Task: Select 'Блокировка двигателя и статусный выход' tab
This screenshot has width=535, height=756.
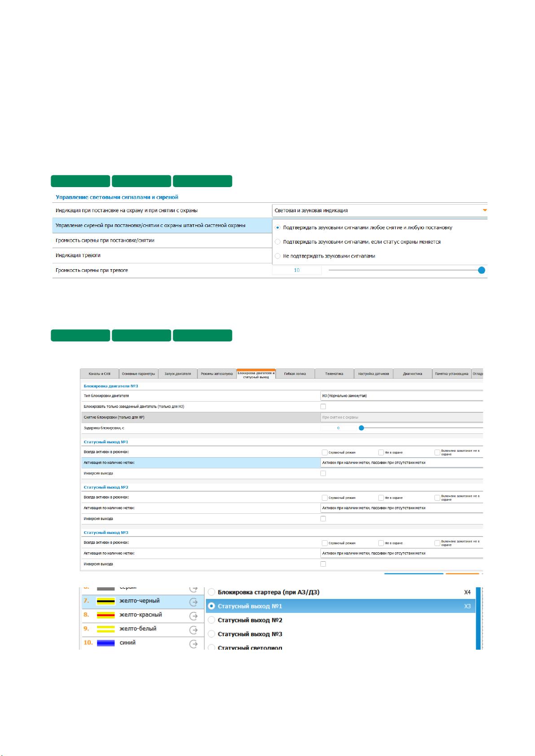Action: click(256, 374)
